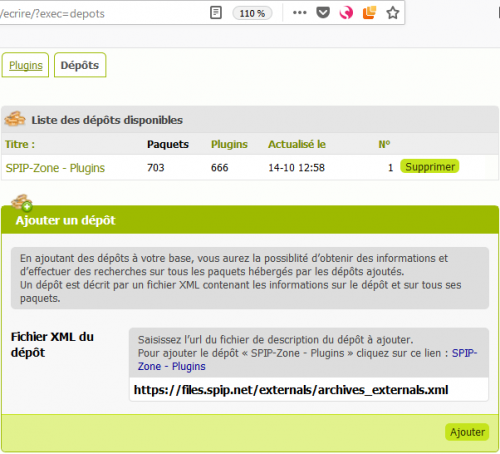Click the orange stacked-squares extension icon
Image resolution: width=500 pixels, height=454 pixels.
pos(369,13)
